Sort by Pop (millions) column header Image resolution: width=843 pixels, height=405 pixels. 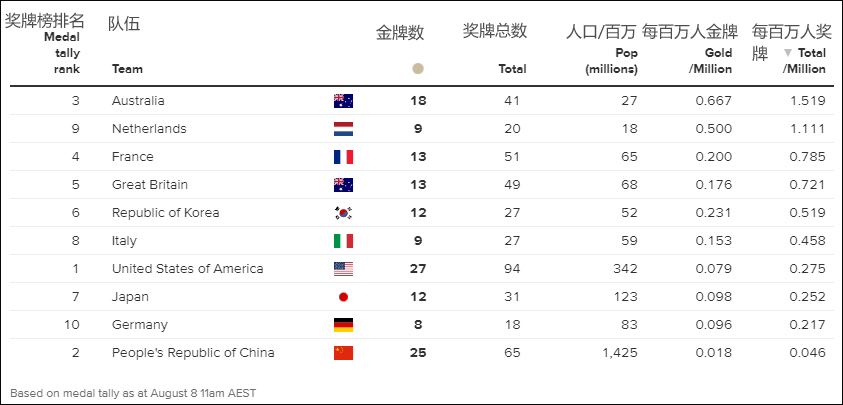click(x=612, y=61)
